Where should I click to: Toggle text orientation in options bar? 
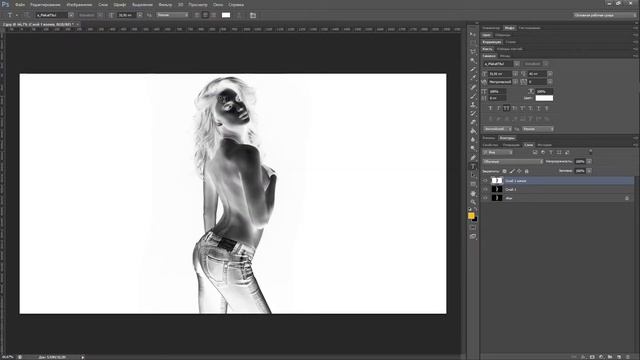click(27, 15)
